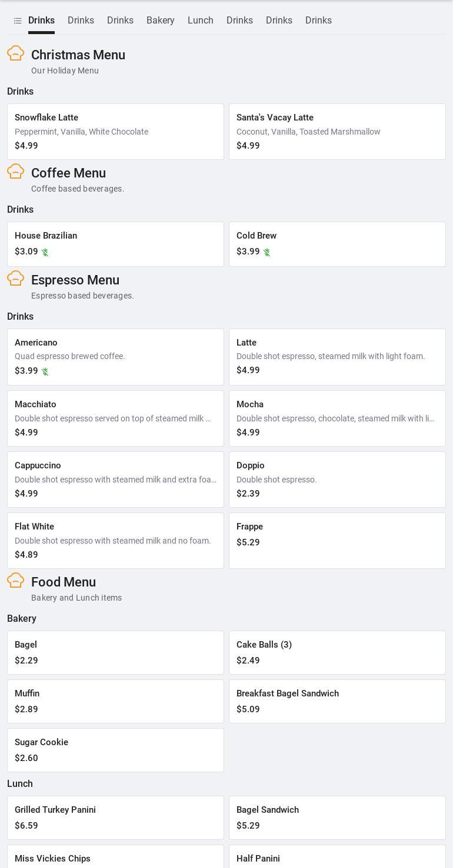
Task: Click the chef hat icon beside Christmas Menu
Action: point(16,53)
